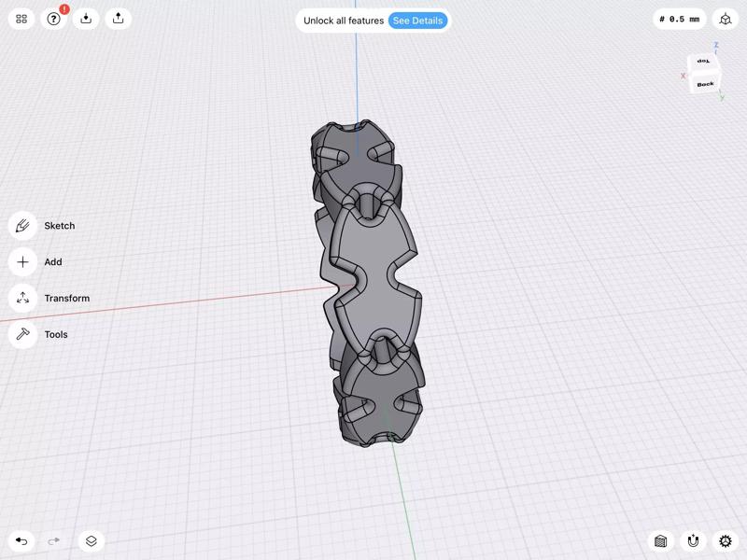Toggle the snapping magnet

click(x=692, y=539)
